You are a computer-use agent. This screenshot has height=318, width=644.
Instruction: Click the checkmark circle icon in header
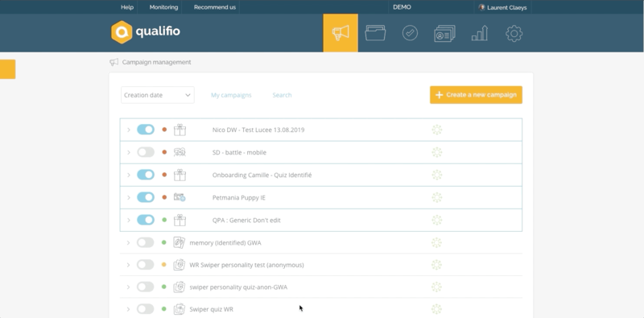tap(410, 33)
